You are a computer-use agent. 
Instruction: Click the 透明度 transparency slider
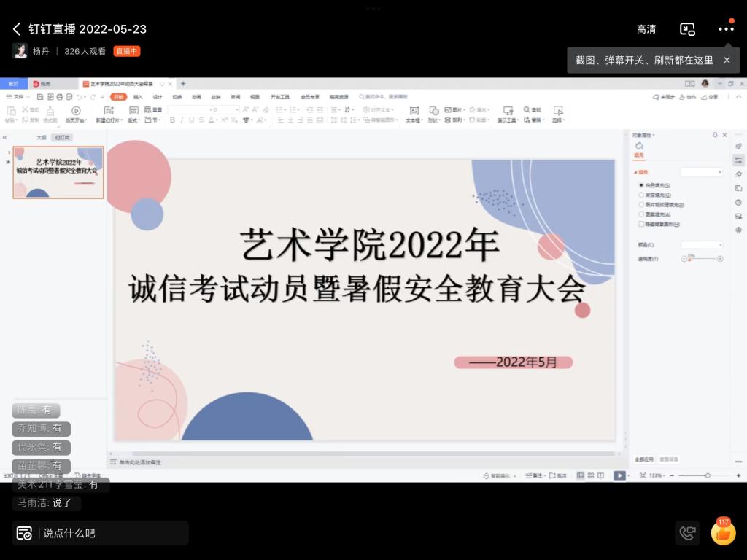pyautogui.click(x=702, y=259)
